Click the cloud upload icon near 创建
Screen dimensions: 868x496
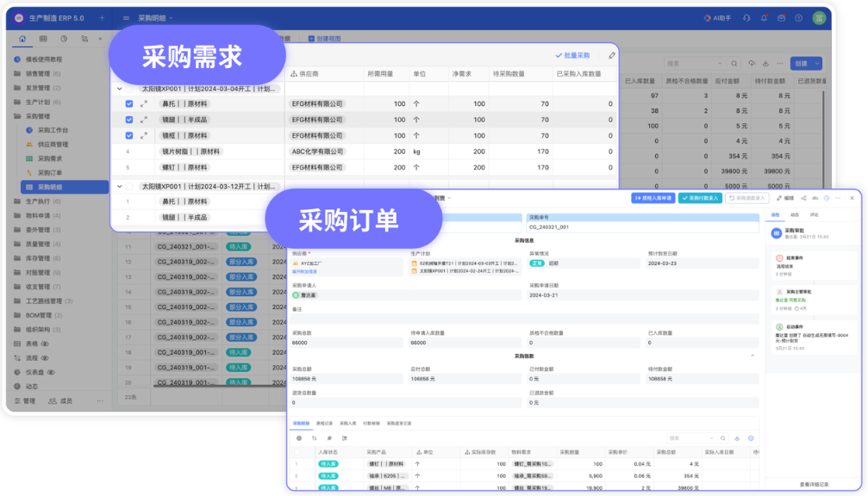751,64
